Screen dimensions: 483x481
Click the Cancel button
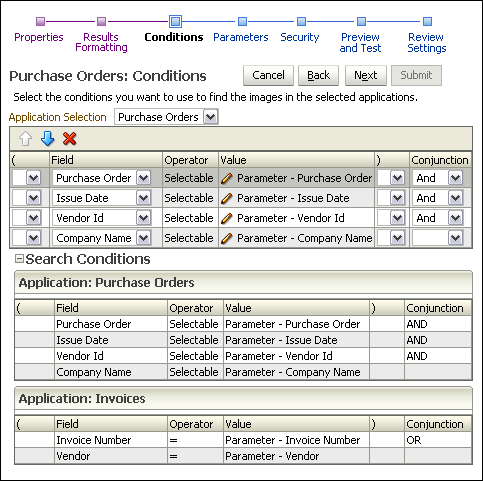click(x=268, y=75)
